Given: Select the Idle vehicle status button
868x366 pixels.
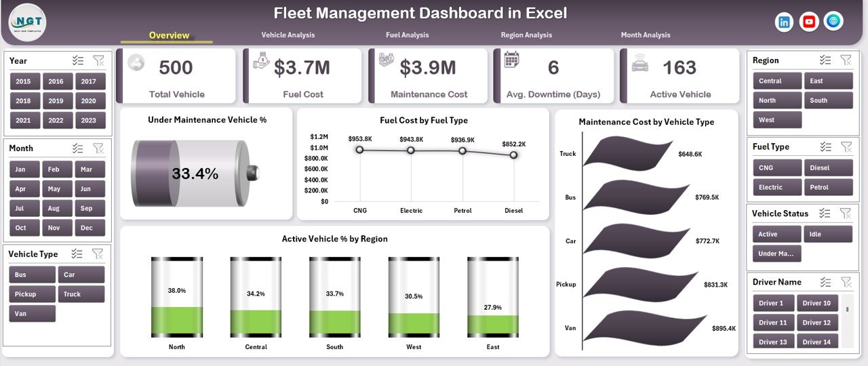Looking at the screenshot, I should 828,235.
